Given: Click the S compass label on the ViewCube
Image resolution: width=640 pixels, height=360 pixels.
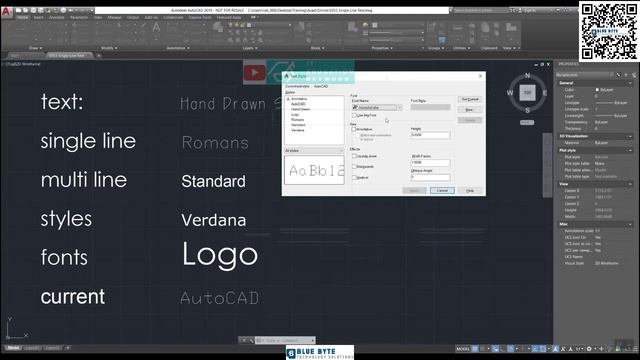Looking at the screenshot, I should tap(527, 110).
